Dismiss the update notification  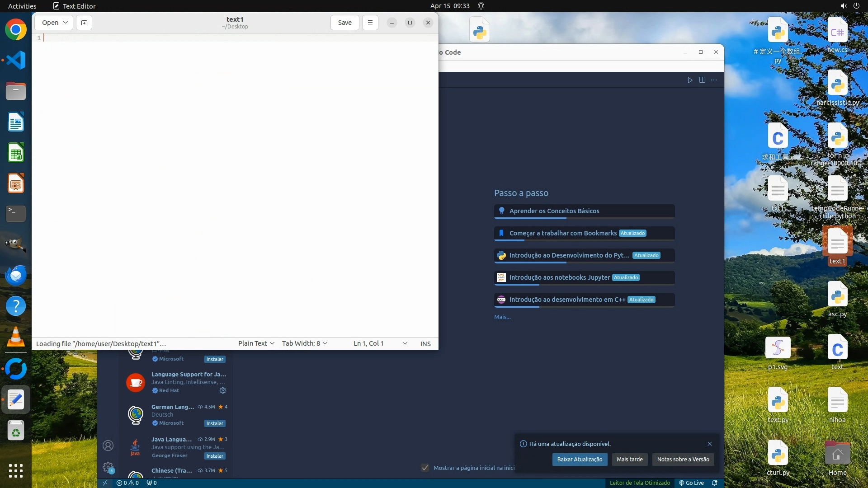[709, 444]
